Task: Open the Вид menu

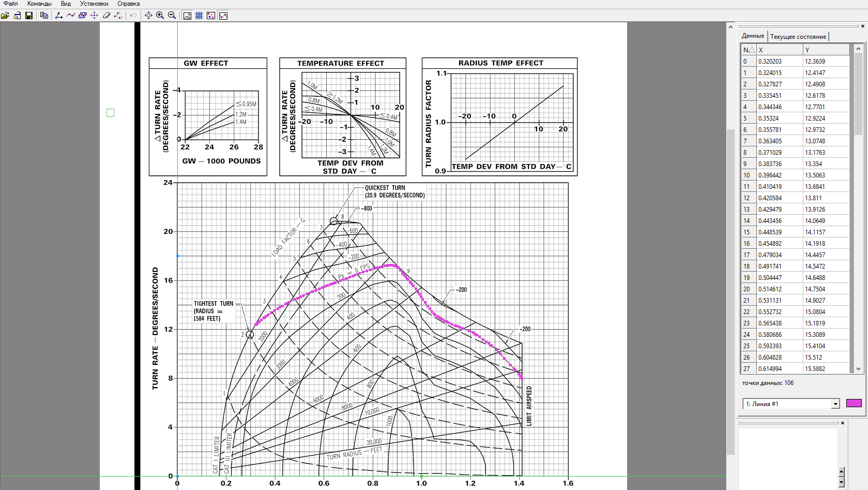Action: pyautogui.click(x=66, y=4)
